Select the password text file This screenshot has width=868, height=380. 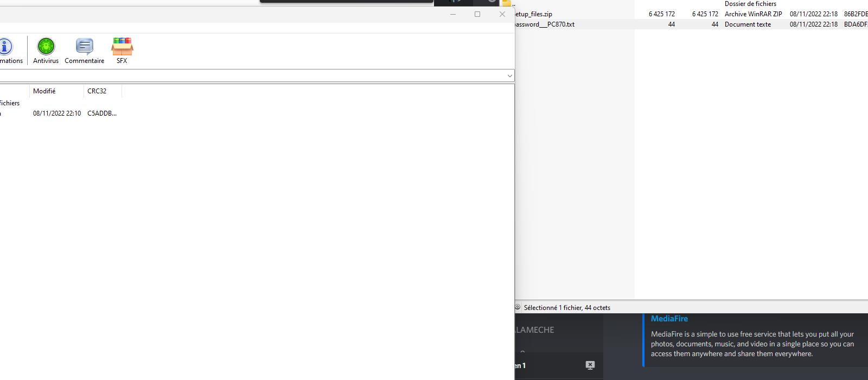tap(545, 24)
